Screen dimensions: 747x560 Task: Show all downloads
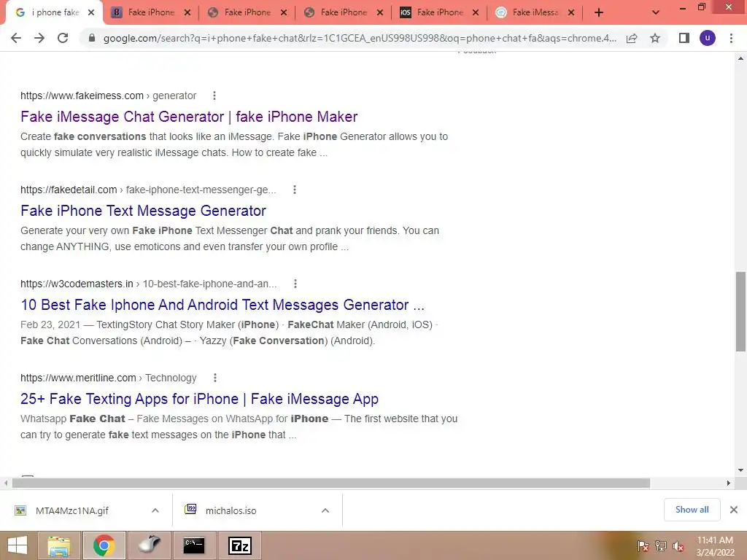click(x=692, y=510)
